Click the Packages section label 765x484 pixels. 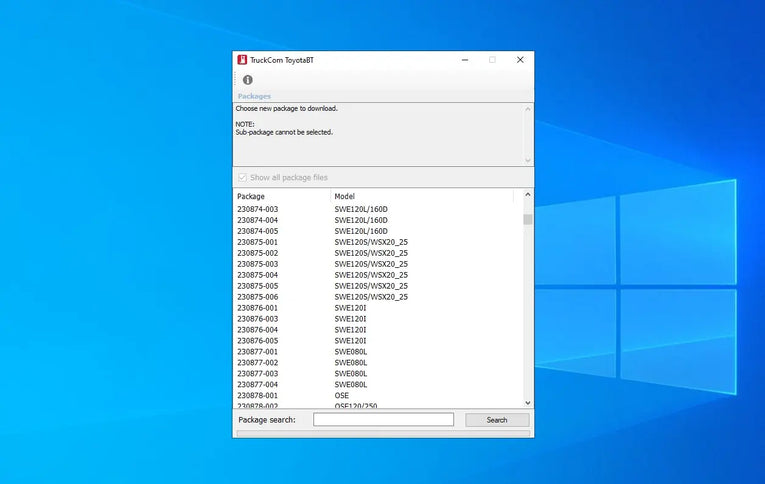pos(254,96)
